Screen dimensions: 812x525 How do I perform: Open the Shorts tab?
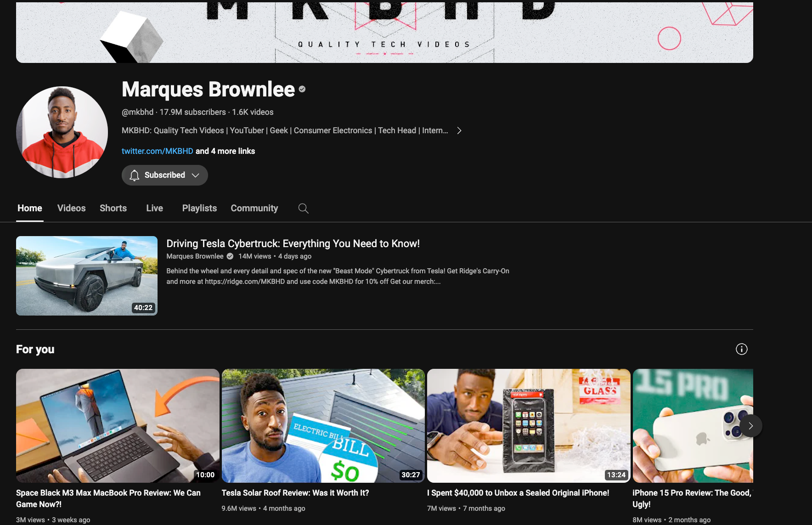pos(113,209)
